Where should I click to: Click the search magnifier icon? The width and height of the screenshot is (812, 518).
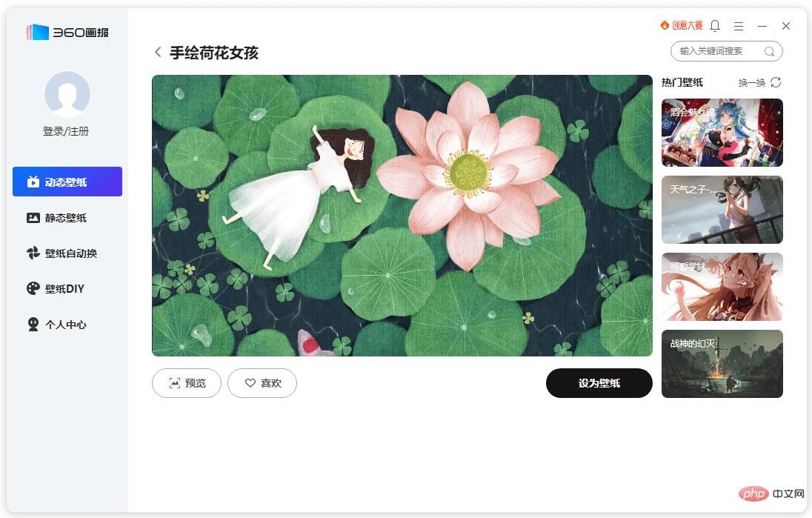pos(770,51)
